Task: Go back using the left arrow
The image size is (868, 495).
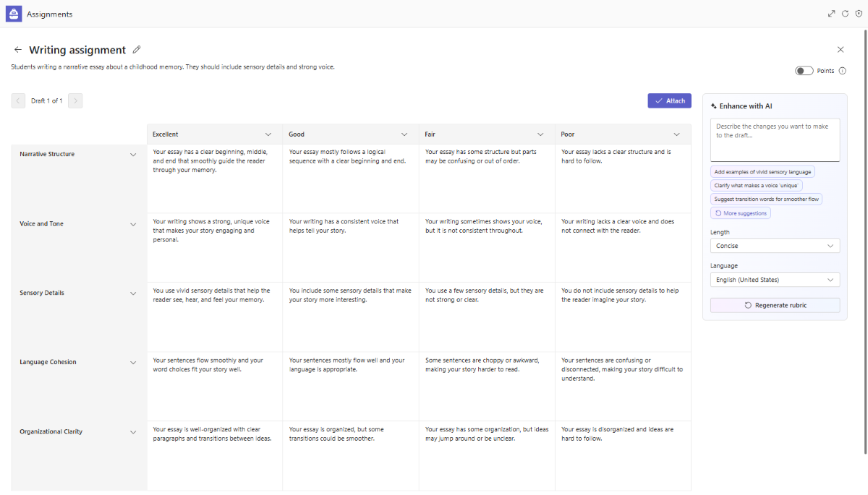Action: coord(18,50)
